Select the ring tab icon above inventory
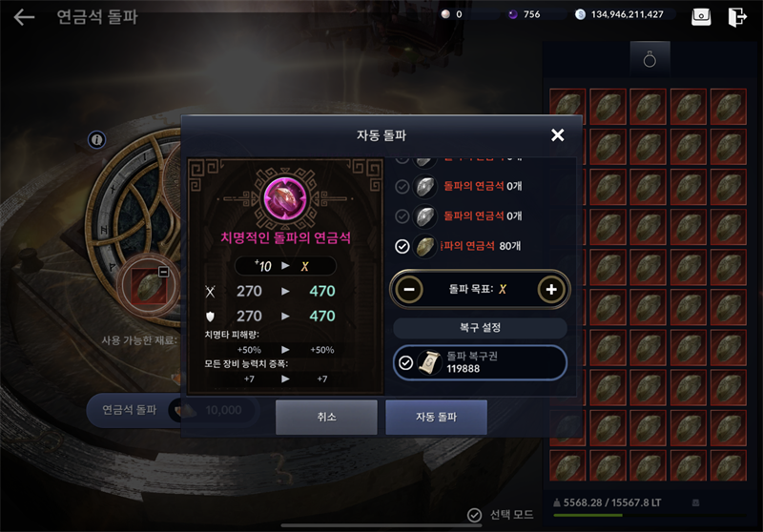The image size is (763, 532). pos(650,59)
